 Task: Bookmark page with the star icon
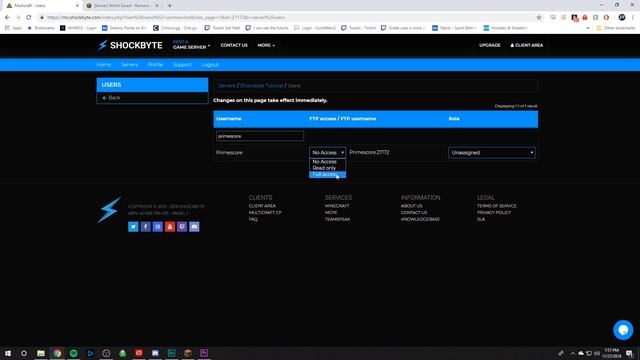click(x=539, y=18)
